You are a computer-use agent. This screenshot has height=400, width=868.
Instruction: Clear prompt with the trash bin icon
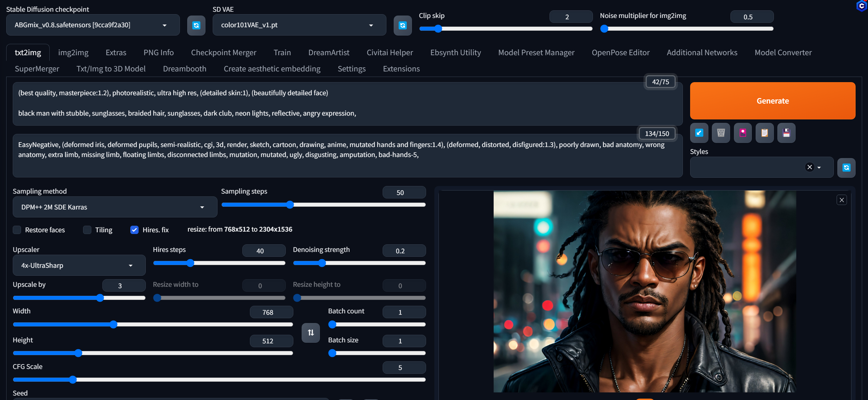point(721,133)
